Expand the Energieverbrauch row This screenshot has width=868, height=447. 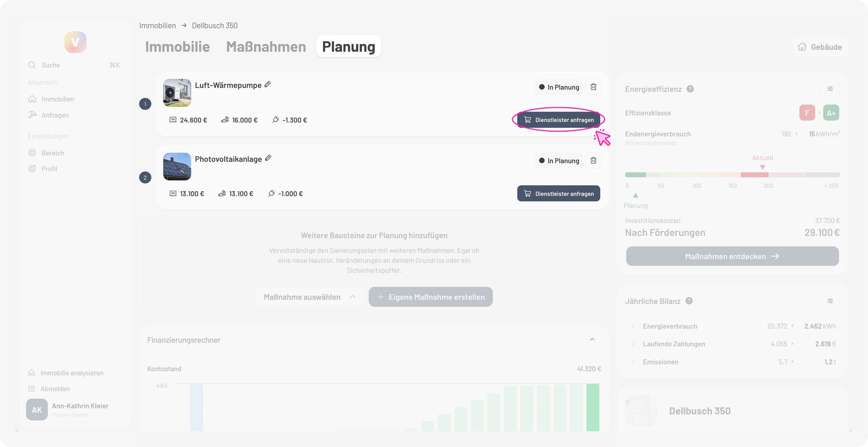(633, 326)
